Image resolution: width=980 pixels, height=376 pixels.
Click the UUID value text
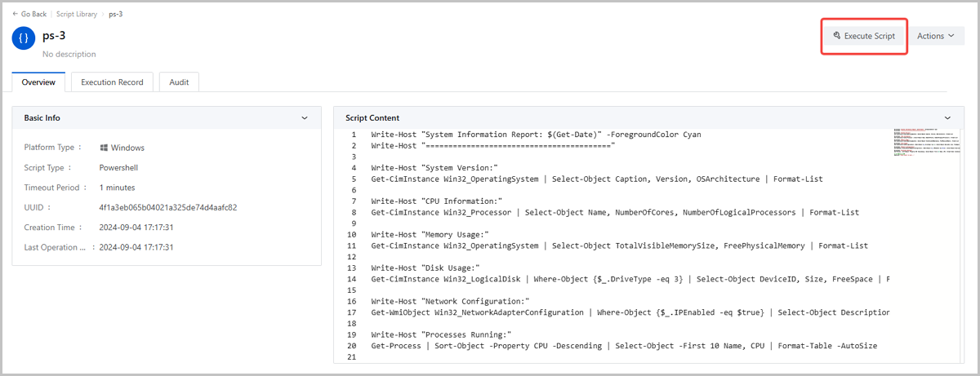point(167,207)
